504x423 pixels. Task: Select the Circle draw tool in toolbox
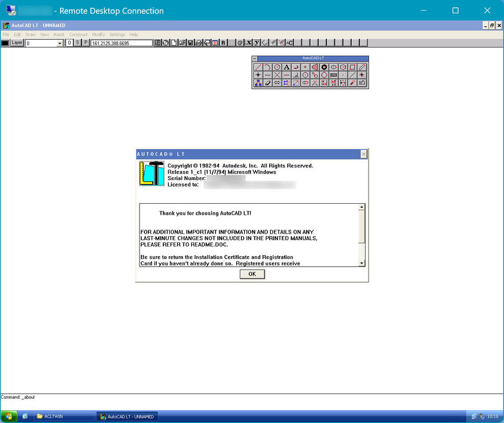[x=277, y=67]
